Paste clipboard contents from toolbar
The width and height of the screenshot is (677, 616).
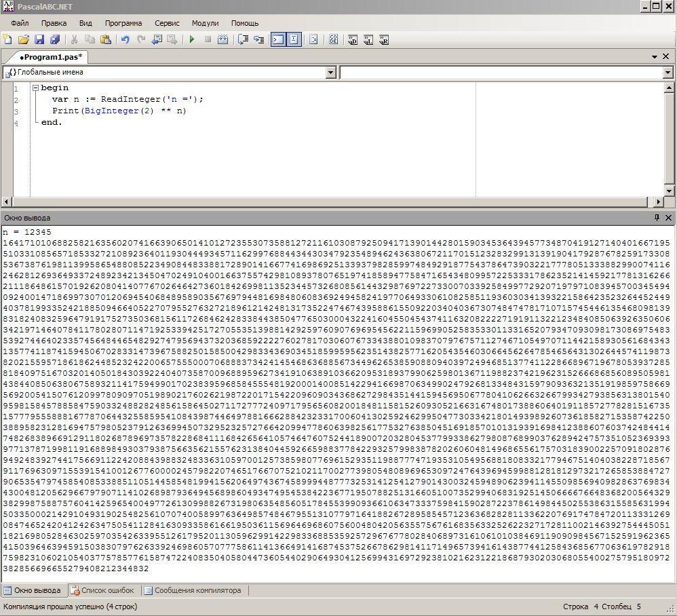(106, 40)
